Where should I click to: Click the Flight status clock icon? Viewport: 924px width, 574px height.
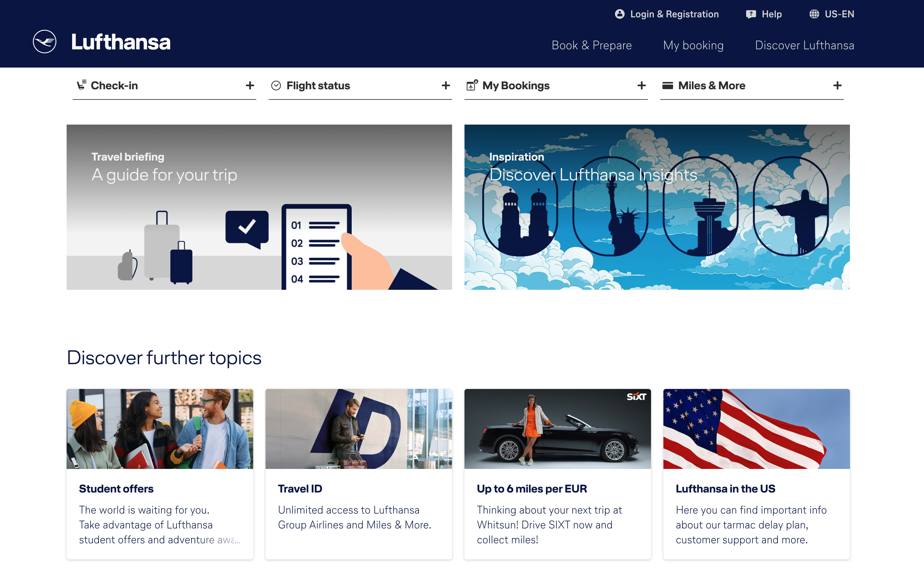coord(276,86)
